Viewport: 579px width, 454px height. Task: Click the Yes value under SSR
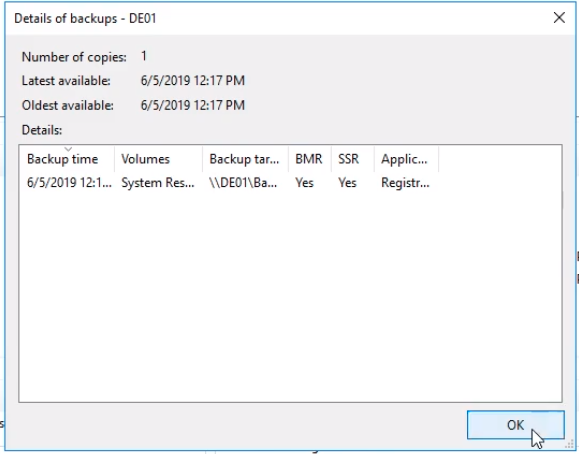click(x=347, y=183)
